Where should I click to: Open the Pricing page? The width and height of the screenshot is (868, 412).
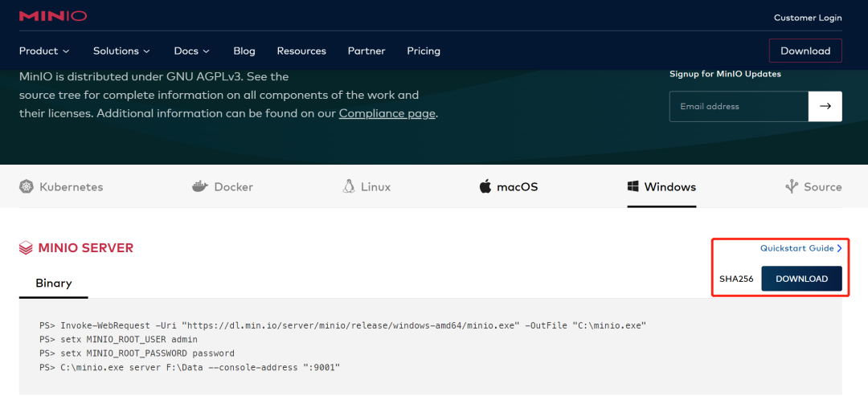point(424,51)
